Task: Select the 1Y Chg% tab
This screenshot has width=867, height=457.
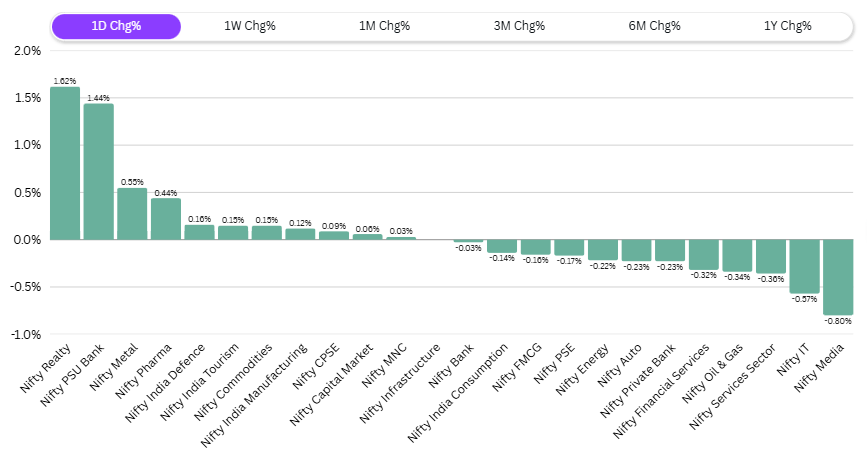Action: coord(789,26)
